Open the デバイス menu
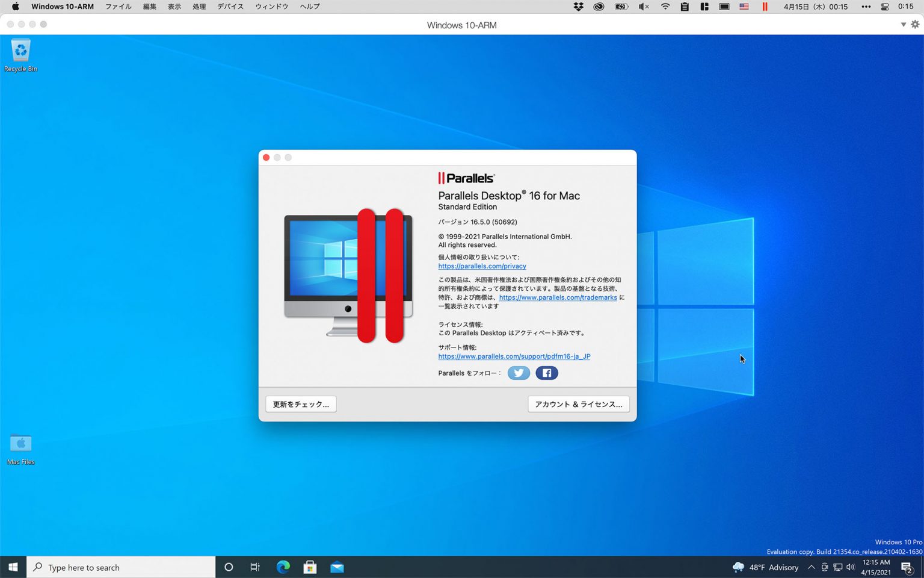 tap(230, 7)
